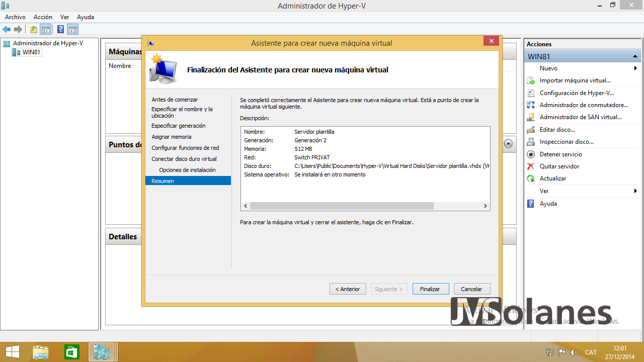The image size is (644, 362).
Task: Click Administrador de conmutadores action link
Action: 584,105
